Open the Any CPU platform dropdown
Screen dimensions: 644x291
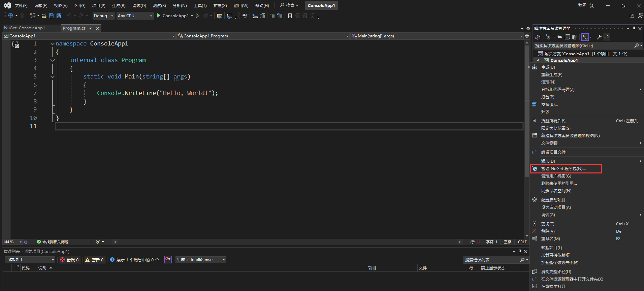[x=135, y=15]
